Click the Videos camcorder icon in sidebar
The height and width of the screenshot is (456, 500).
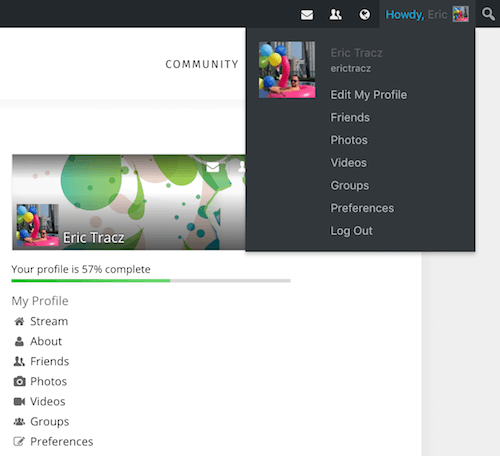[19, 401]
